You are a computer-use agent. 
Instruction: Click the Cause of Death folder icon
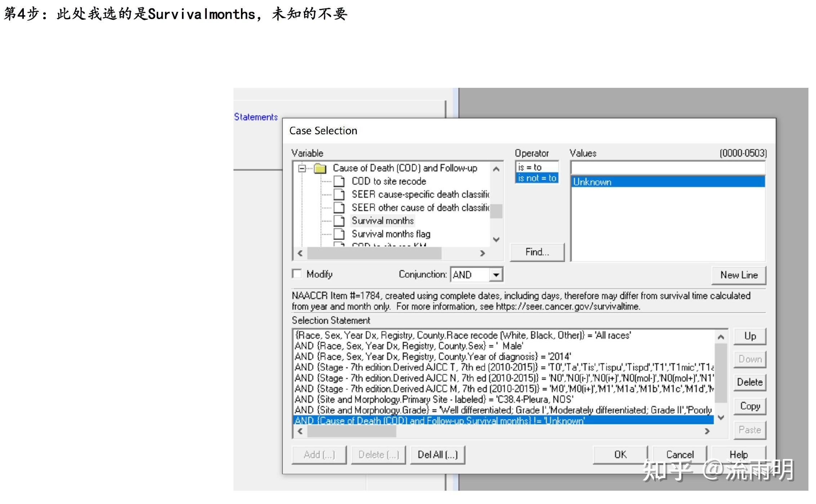point(320,168)
